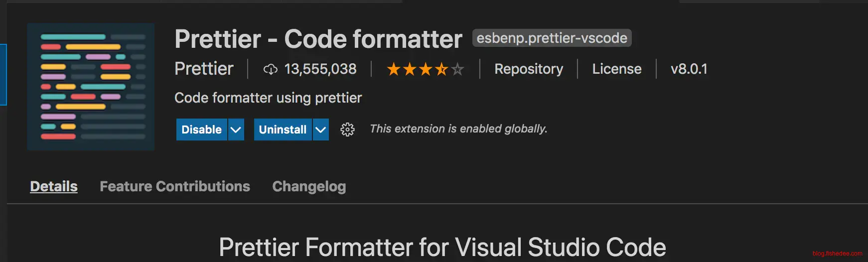The width and height of the screenshot is (868, 262).
Task: Open the Repository link
Action: click(x=529, y=69)
